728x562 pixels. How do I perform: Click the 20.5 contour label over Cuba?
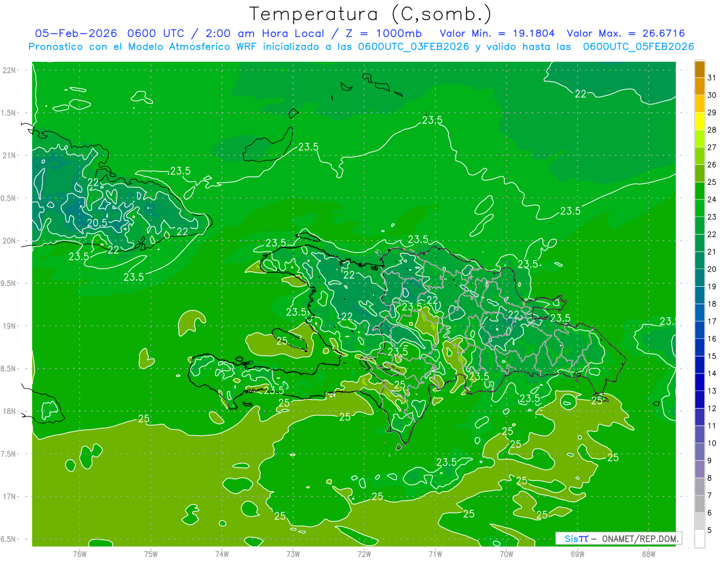pyautogui.click(x=97, y=223)
